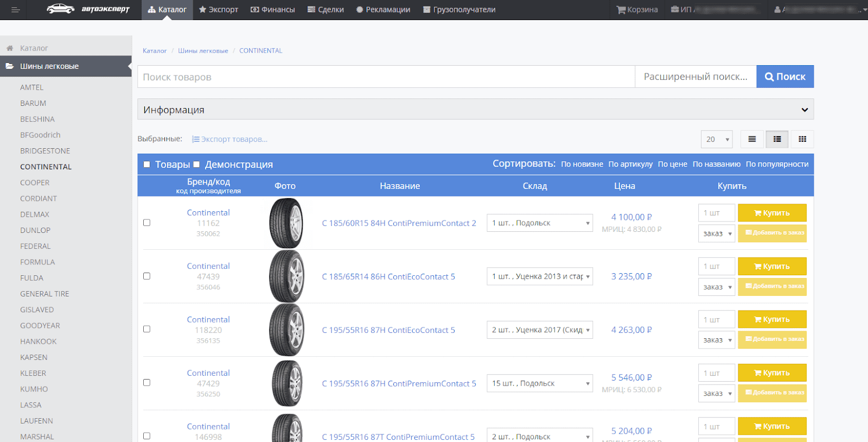
Task: Open product C 195/55R16 87H ContiPremiumContact 5
Action: [399, 384]
